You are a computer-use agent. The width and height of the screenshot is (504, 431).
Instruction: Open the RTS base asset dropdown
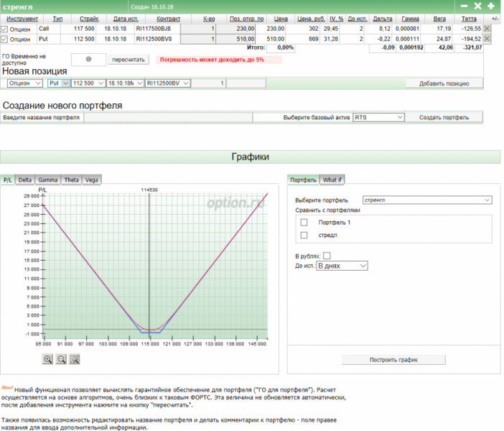378,117
